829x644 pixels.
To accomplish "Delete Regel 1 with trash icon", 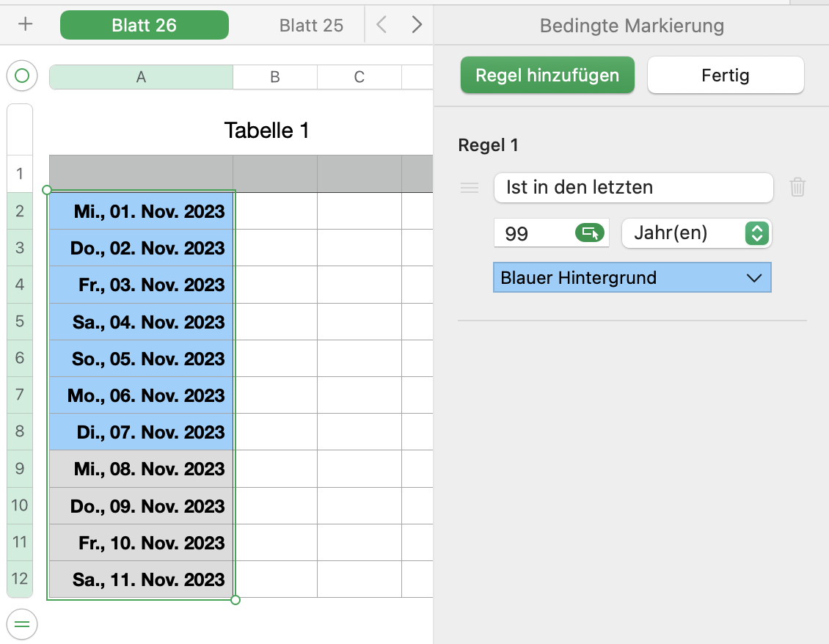I will click(797, 188).
